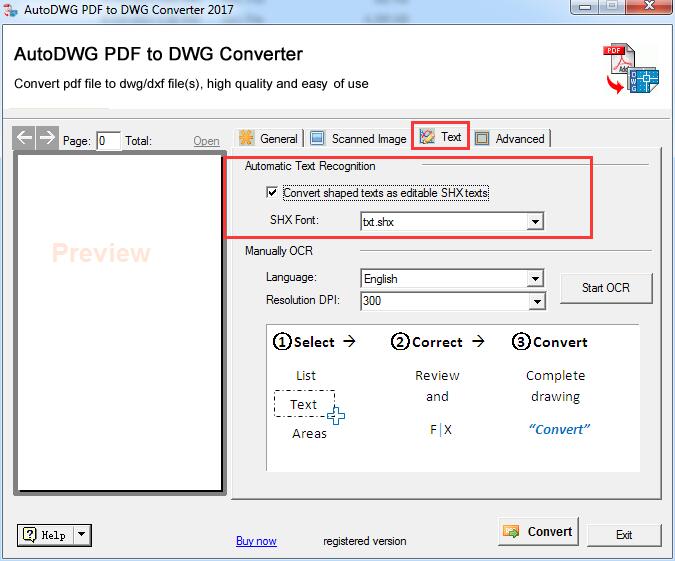675x561 pixels.
Task: Click the 'registered version' text
Action: click(365, 541)
